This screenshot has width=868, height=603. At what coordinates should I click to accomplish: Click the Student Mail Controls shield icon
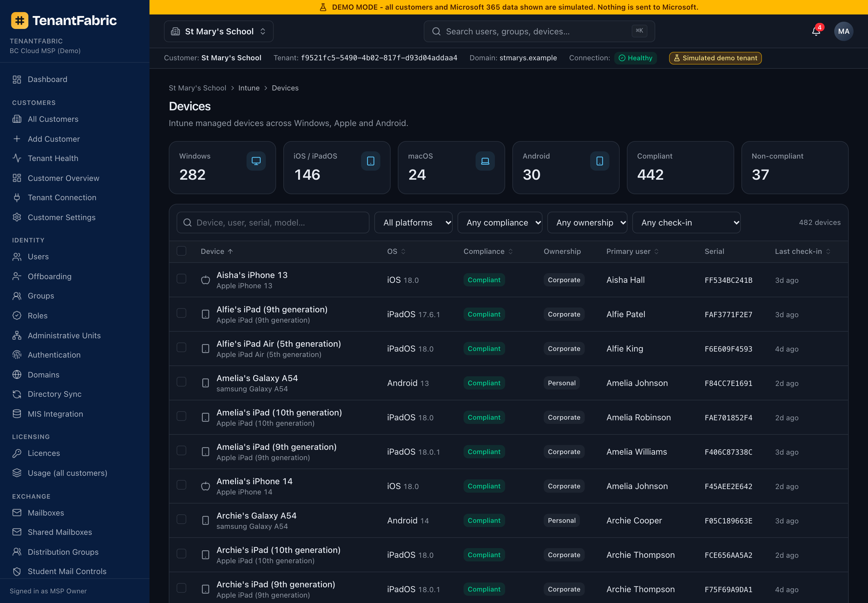17,571
